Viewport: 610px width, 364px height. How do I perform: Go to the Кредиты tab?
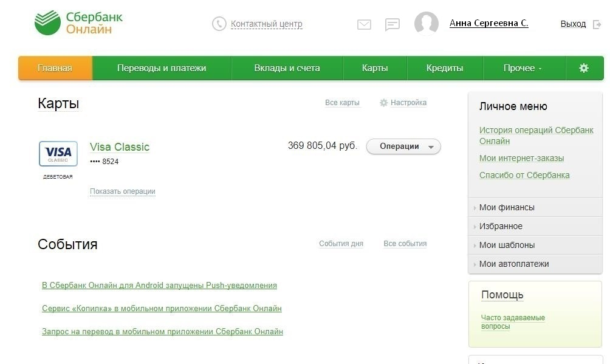[x=445, y=68]
